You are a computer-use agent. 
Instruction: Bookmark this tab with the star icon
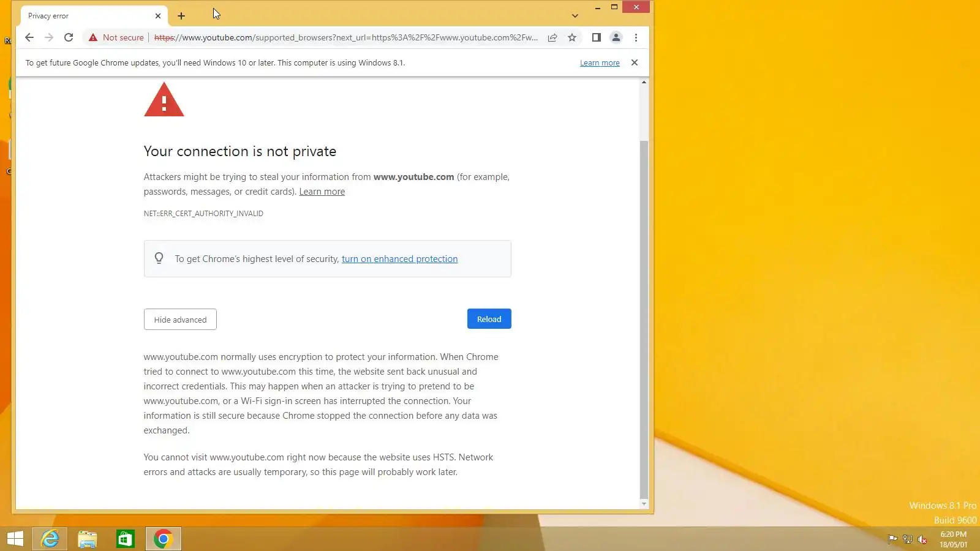[x=572, y=37]
